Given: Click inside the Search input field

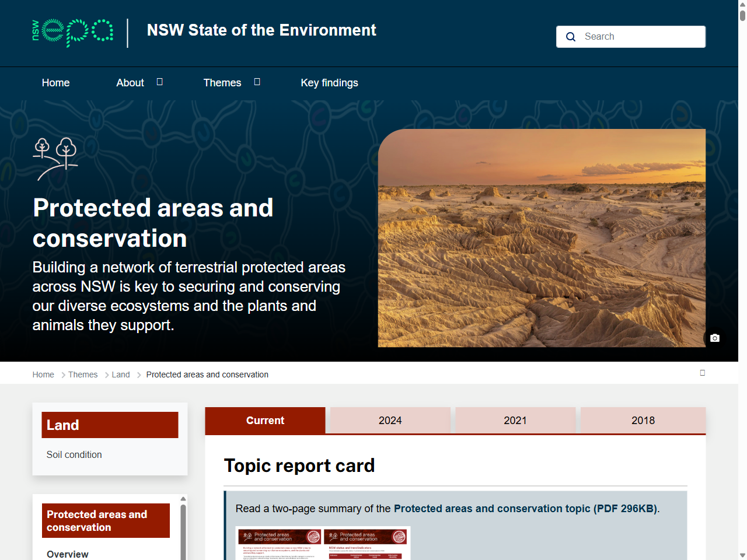Looking at the screenshot, I should click(636, 36).
